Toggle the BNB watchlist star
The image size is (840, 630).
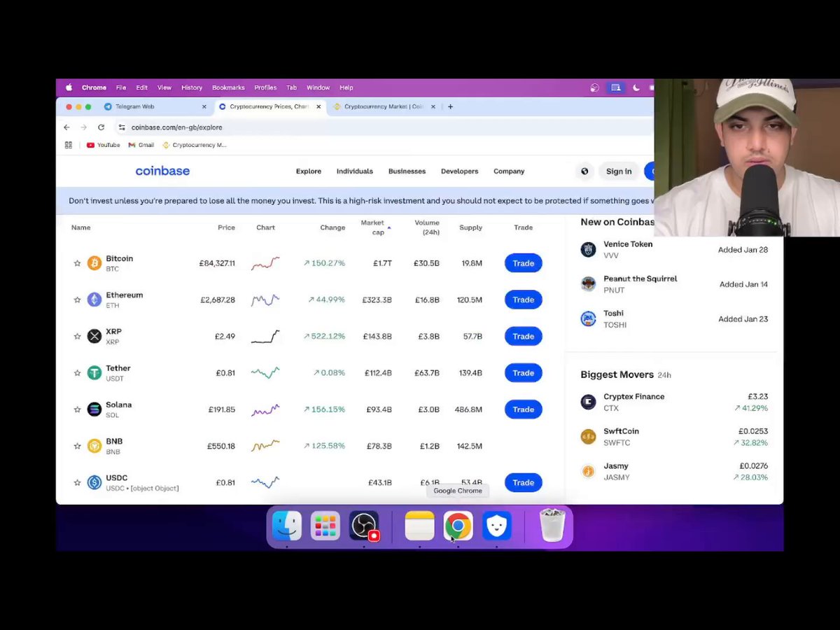click(x=77, y=446)
